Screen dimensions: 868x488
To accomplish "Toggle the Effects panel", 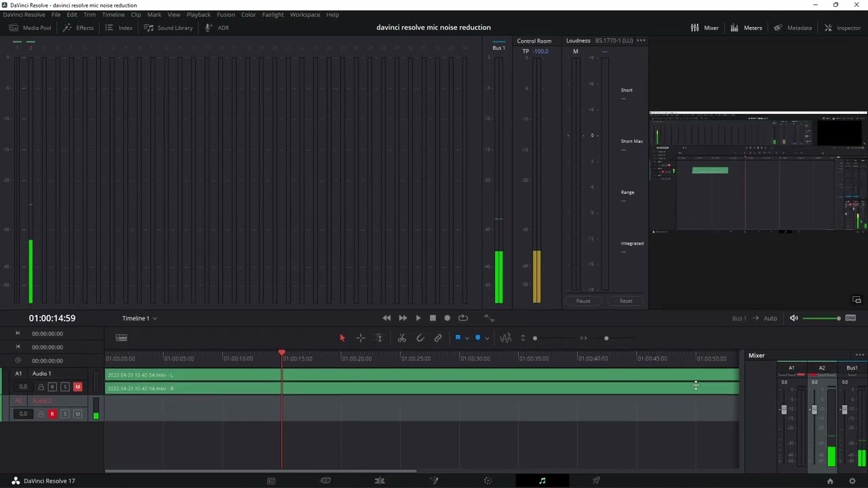I will pos(78,28).
